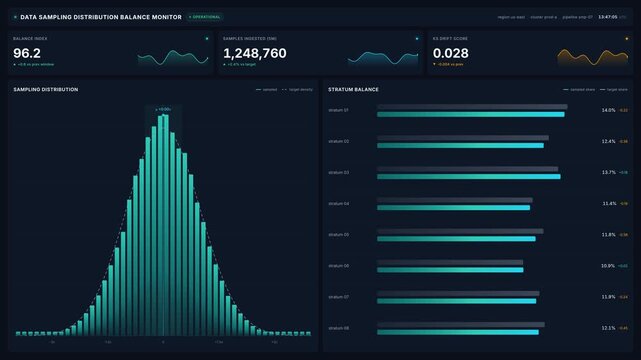Click the KS Drift Score value 0.028
Viewport: 641px width, 360px height.
coord(450,53)
